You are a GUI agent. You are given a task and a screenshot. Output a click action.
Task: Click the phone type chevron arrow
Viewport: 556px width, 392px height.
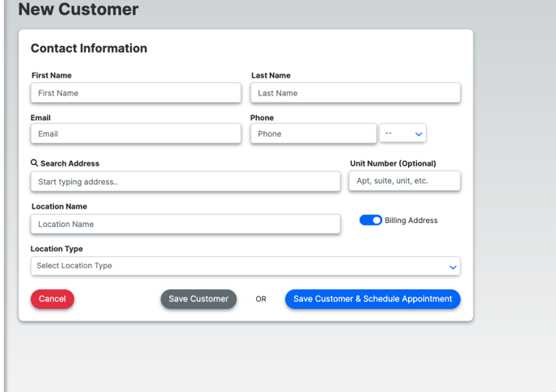[419, 134]
